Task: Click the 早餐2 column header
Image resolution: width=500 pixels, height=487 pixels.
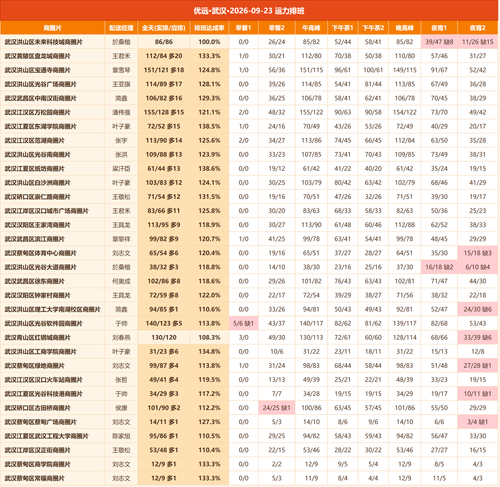Action: [x=277, y=28]
